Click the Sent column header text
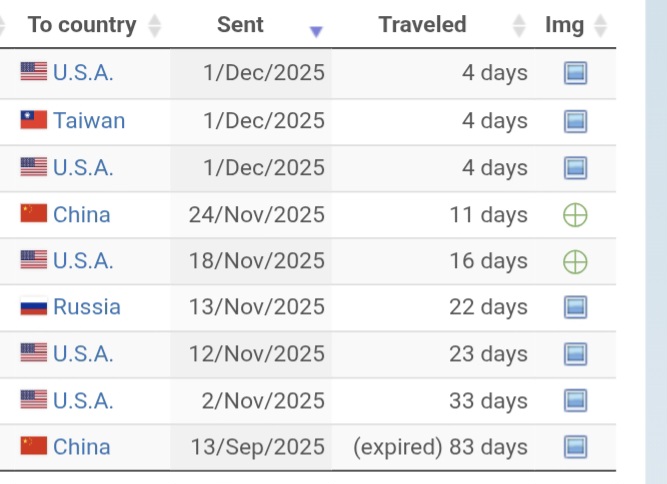 (240, 24)
